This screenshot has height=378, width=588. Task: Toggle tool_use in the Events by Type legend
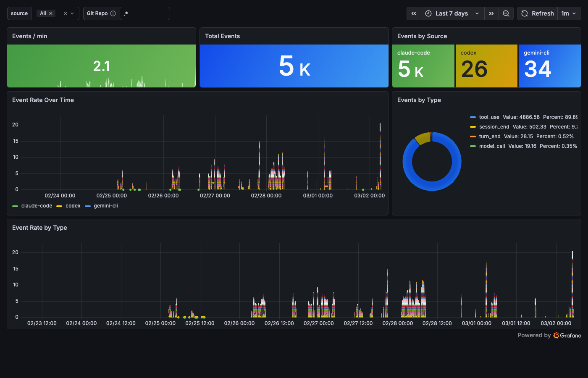(x=490, y=117)
